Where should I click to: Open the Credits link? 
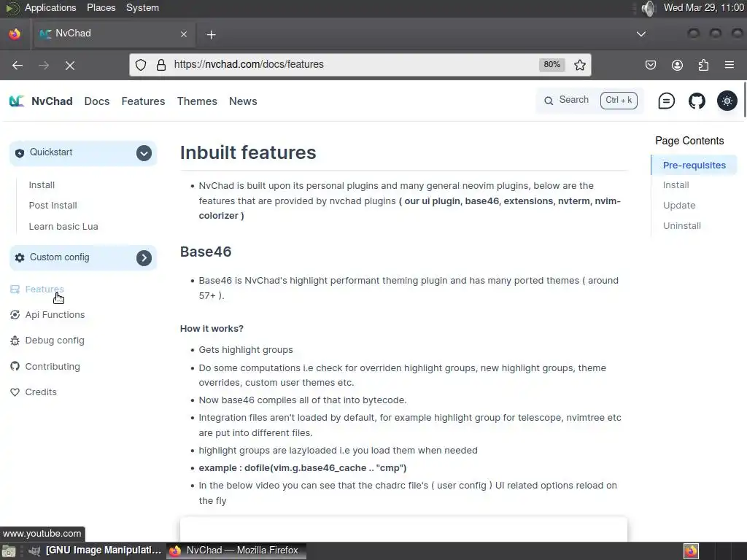pyautogui.click(x=41, y=392)
